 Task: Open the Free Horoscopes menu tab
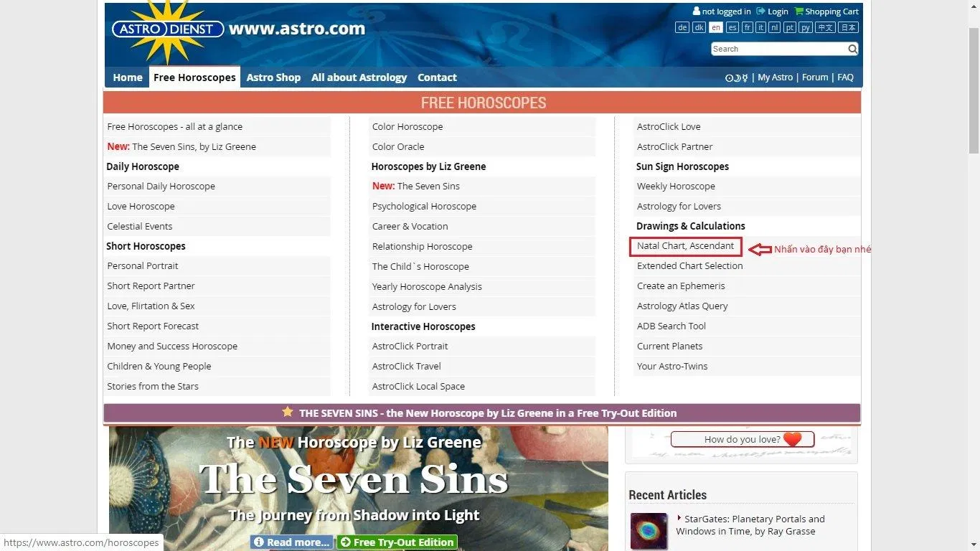point(194,77)
